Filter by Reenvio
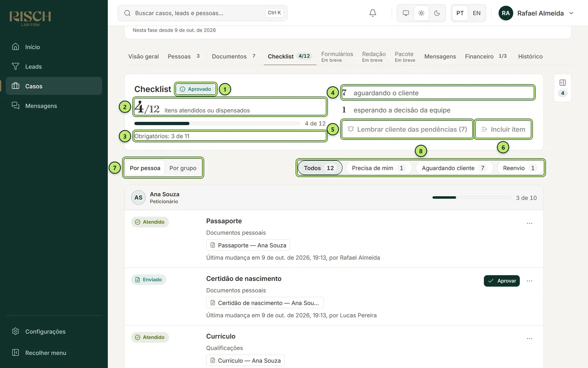The width and height of the screenshot is (588, 368). 520,168
